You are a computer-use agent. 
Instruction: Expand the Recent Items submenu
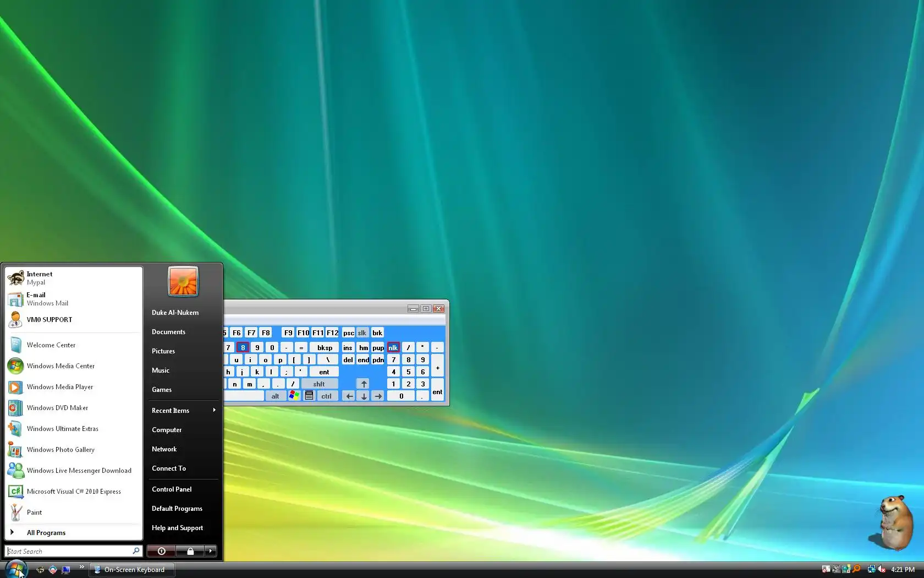point(184,411)
